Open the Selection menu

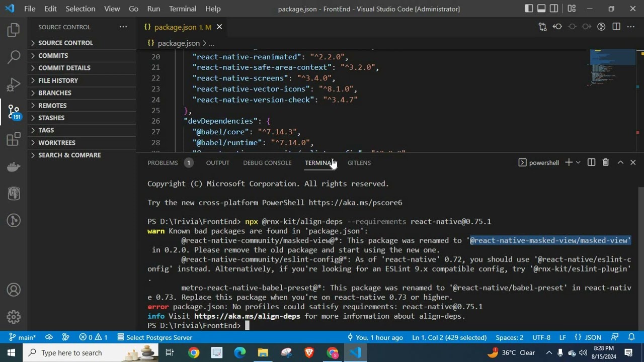[x=80, y=9]
